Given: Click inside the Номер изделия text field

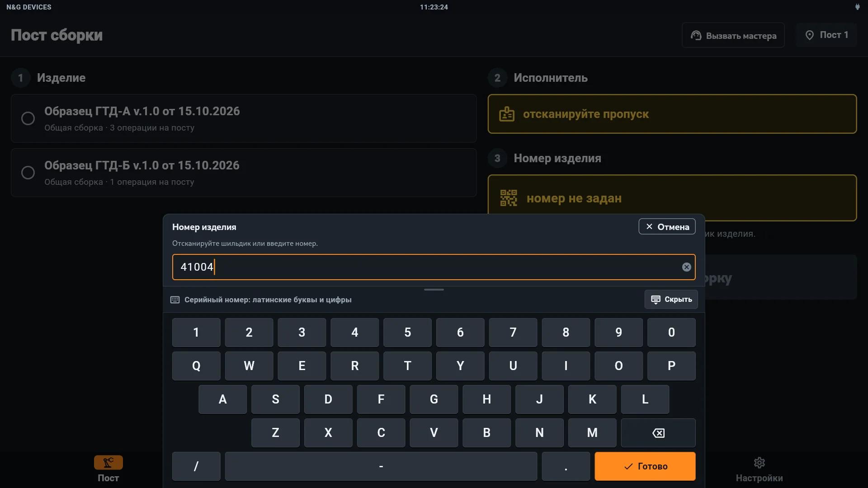Looking at the screenshot, I should pos(434,267).
